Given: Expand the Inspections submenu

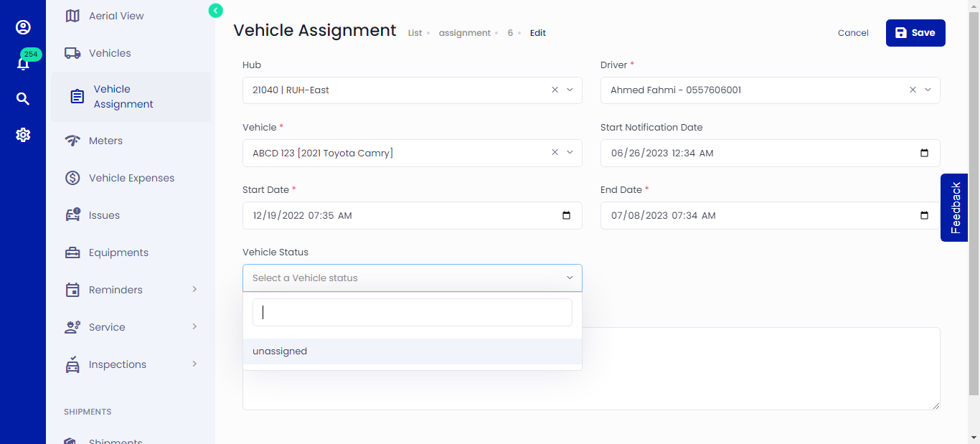Looking at the screenshot, I should 194,364.
